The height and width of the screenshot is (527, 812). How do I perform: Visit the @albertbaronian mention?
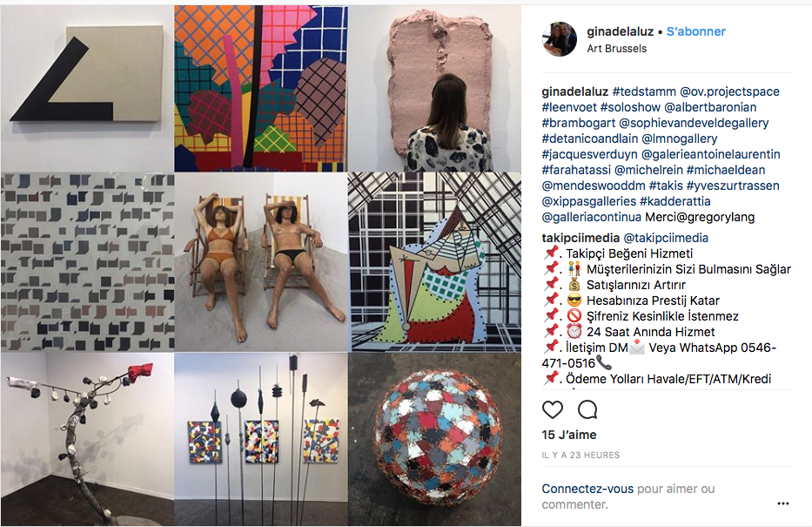(710, 107)
